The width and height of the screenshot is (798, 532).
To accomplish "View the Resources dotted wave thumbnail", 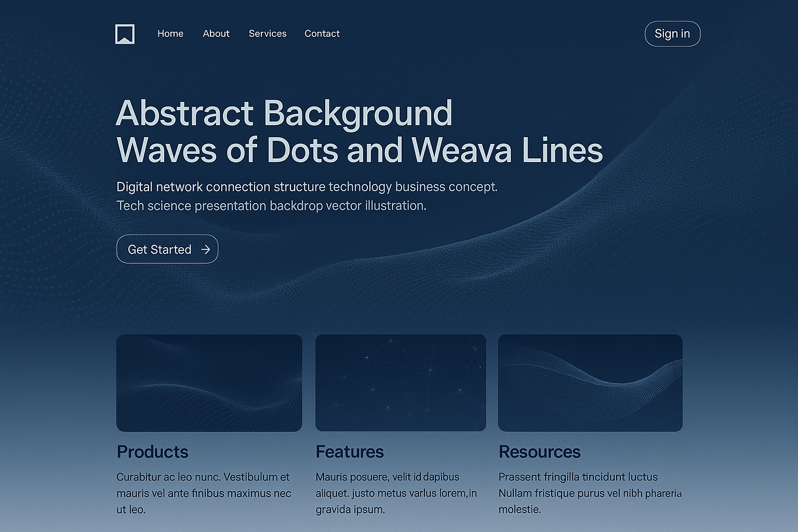I will (x=590, y=383).
